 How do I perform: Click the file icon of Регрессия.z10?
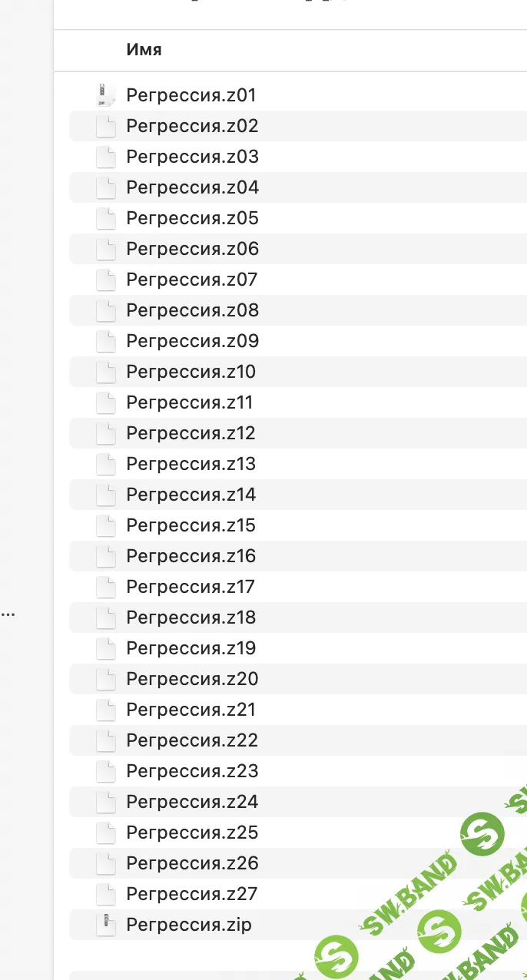(105, 372)
